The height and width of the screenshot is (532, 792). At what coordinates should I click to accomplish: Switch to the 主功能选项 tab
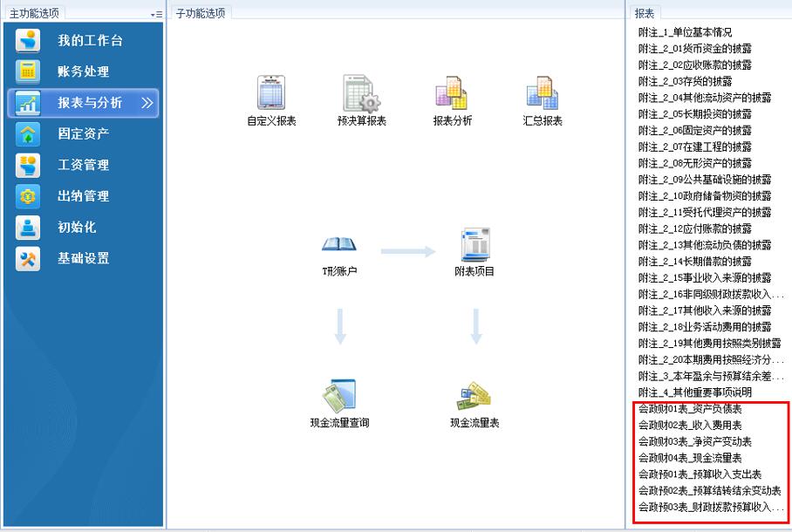pos(34,14)
